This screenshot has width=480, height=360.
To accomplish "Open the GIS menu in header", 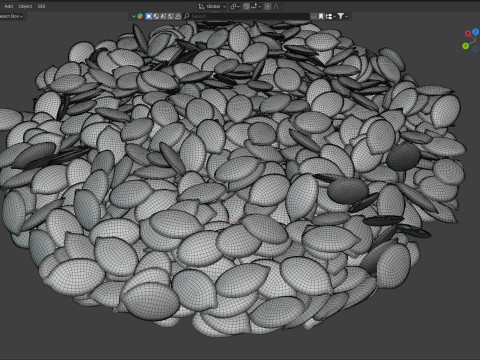I will [x=41, y=6].
